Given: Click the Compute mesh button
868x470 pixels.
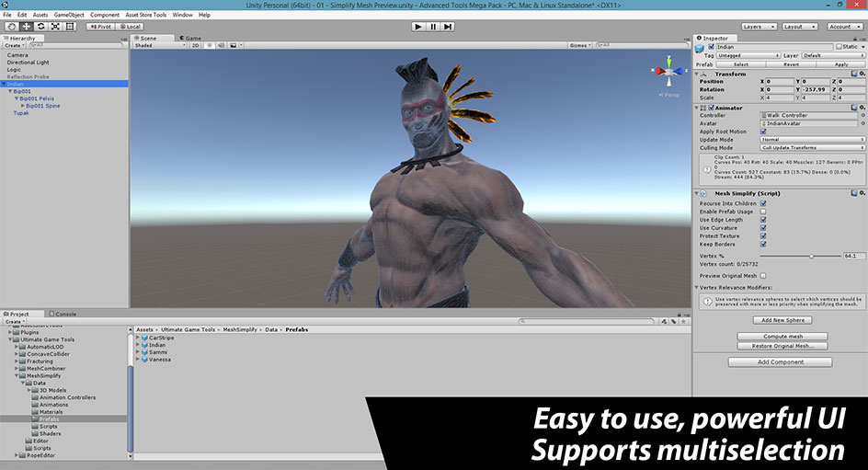Looking at the screenshot, I should (782, 337).
